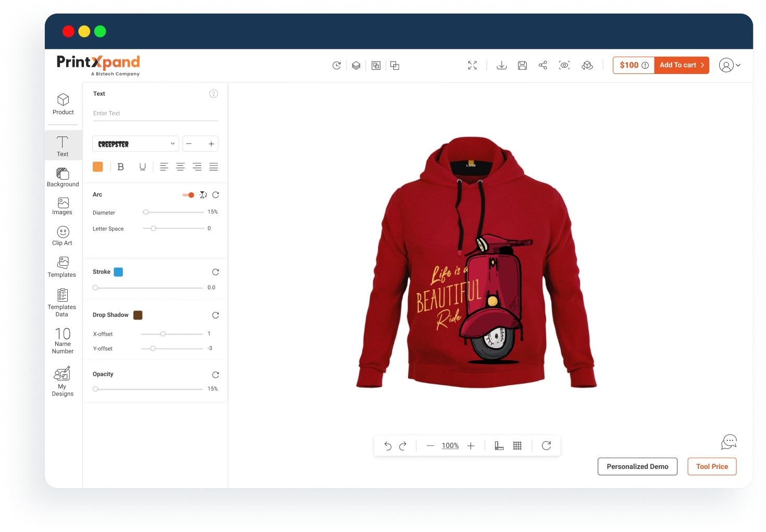Zoom in with the plus button

tap(471, 446)
